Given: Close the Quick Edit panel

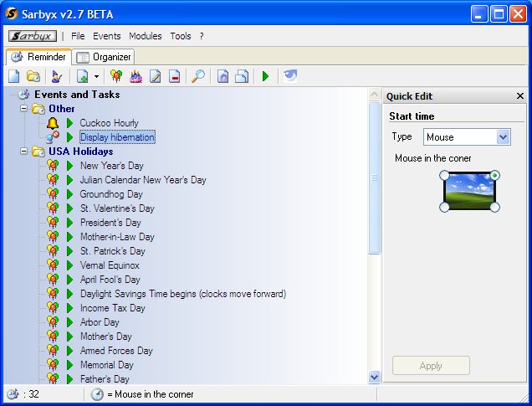Looking at the screenshot, I should click(519, 96).
